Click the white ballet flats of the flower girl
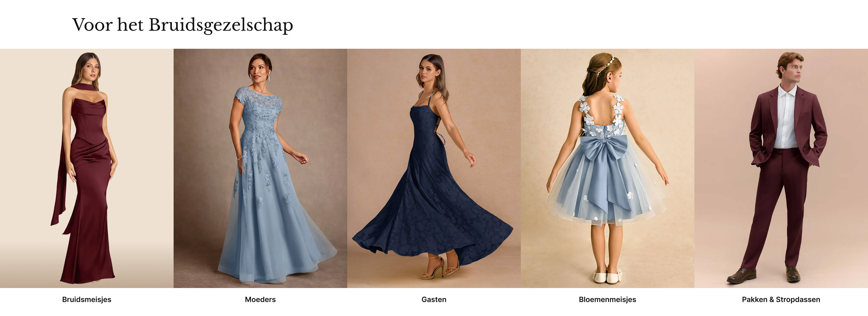This screenshot has height=316, width=868. (x=607, y=277)
